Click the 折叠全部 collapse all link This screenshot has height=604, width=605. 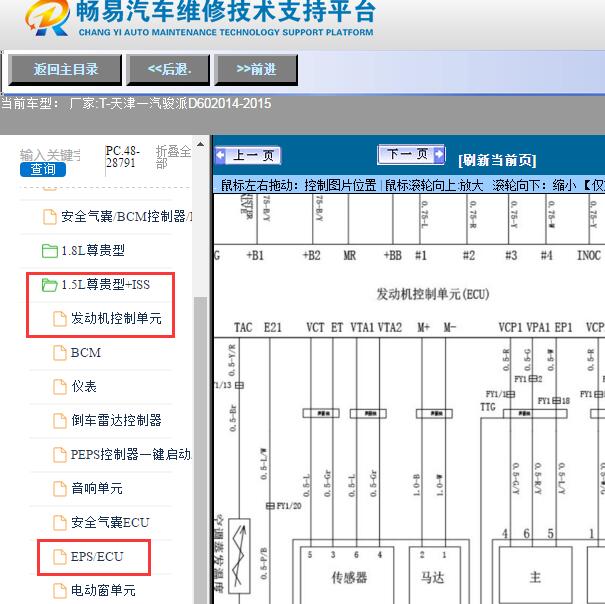click(173, 157)
